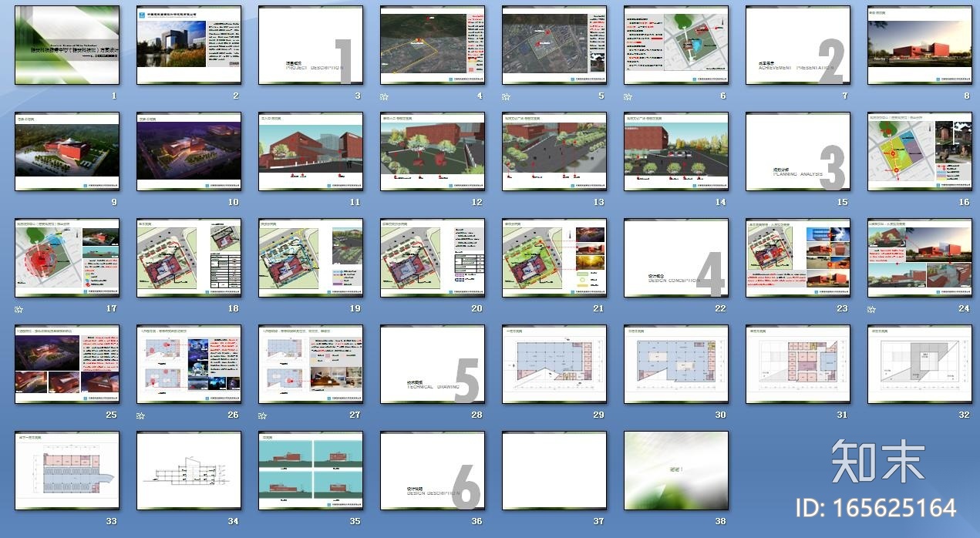Open the DESIGN DESCRIPTION divider slide

(432, 470)
